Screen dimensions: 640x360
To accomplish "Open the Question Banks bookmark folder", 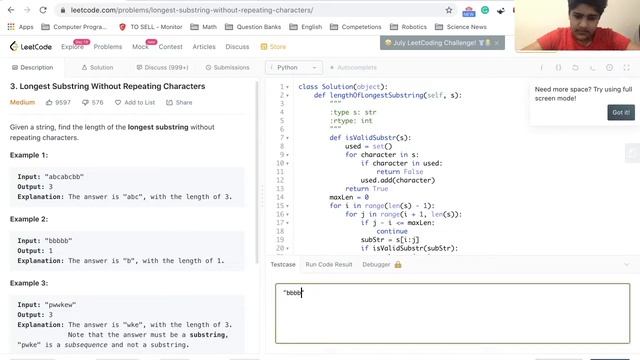I will [x=253, y=27].
